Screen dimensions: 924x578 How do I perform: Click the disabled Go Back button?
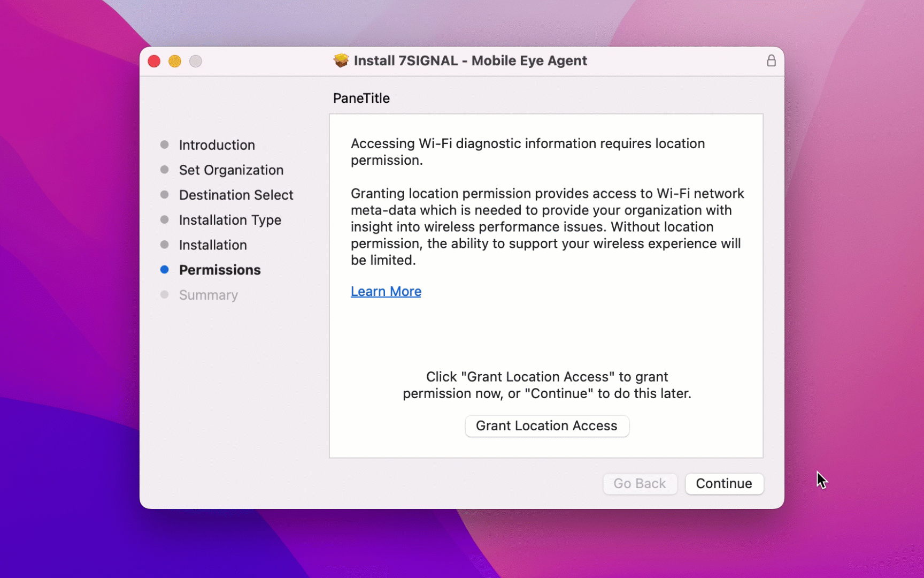point(640,484)
